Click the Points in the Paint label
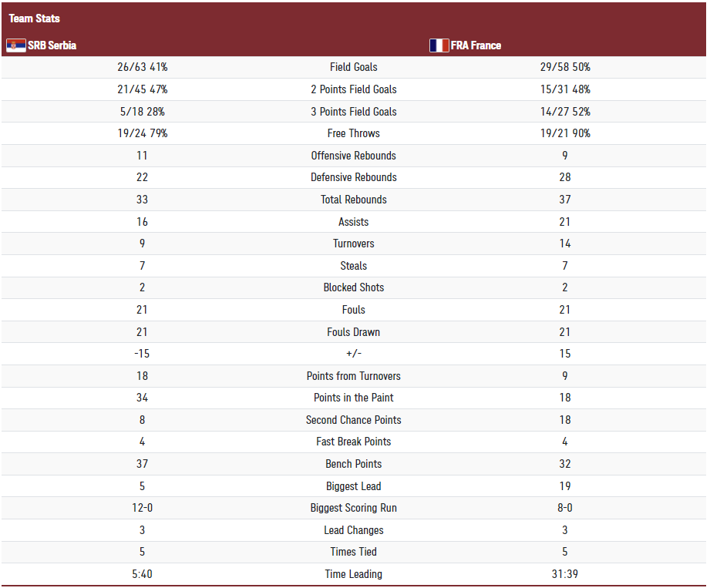This screenshot has width=710, height=588. (354, 398)
